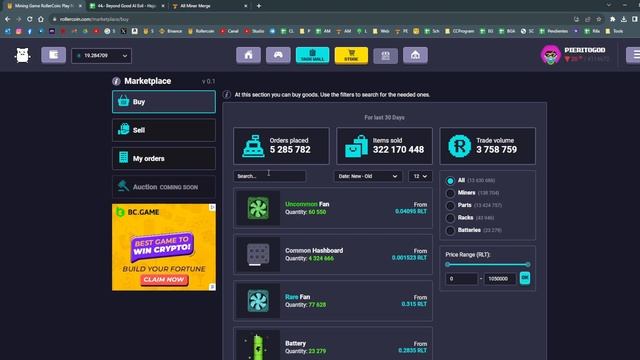This screenshot has width=640, height=360.
Task: Open the Tools bookmark folder
Action: tap(615, 31)
